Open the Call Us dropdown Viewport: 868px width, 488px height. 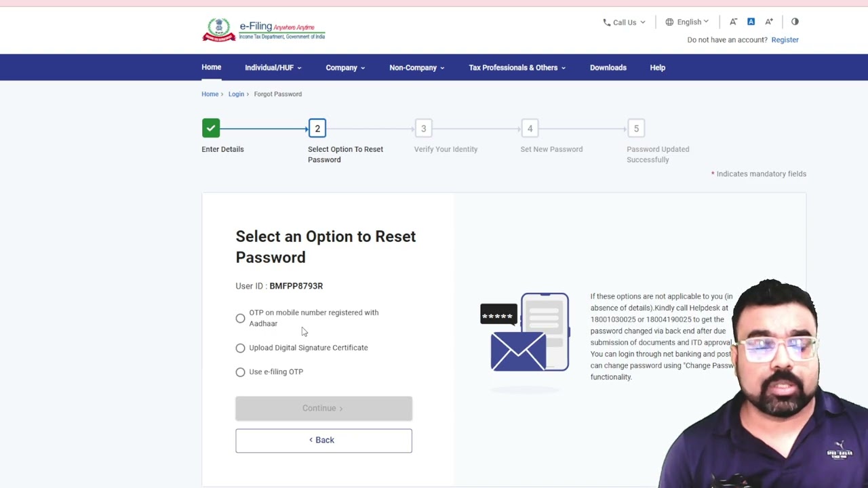click(625, 22)
